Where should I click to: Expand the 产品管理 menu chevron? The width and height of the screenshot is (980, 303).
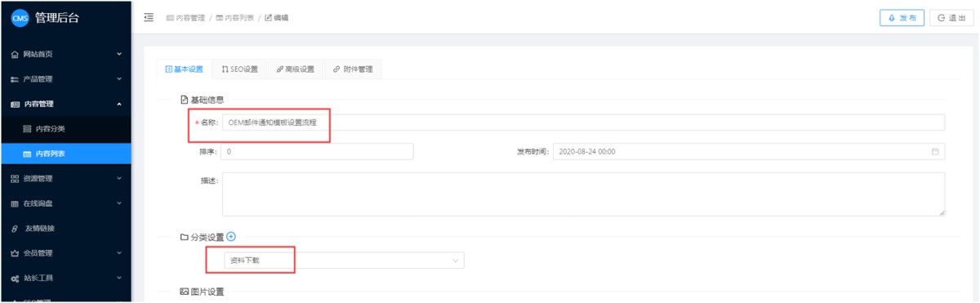(x=119, y=79)
